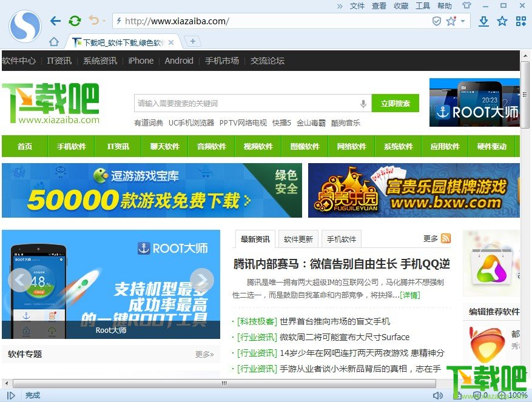Open 世界首台推向市场的盲文手机 article
This screenshot has width=532, height=402.
click(x=335, y=321)
